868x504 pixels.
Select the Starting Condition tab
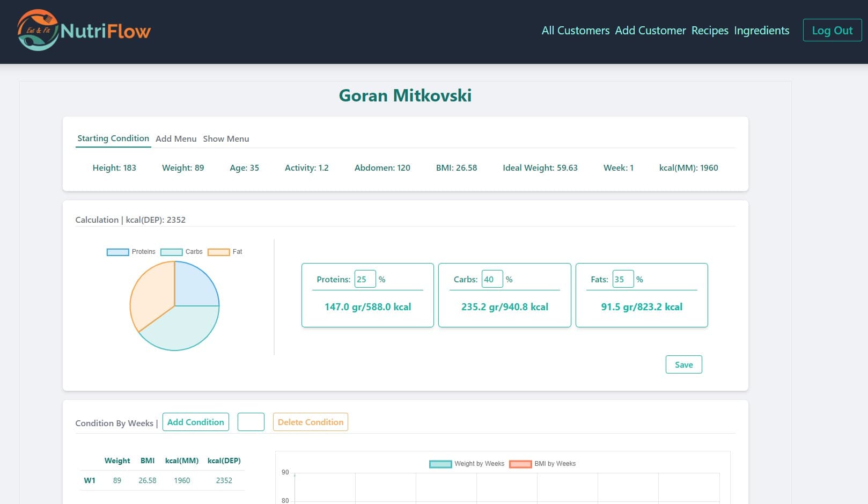(x=113, y=138)
